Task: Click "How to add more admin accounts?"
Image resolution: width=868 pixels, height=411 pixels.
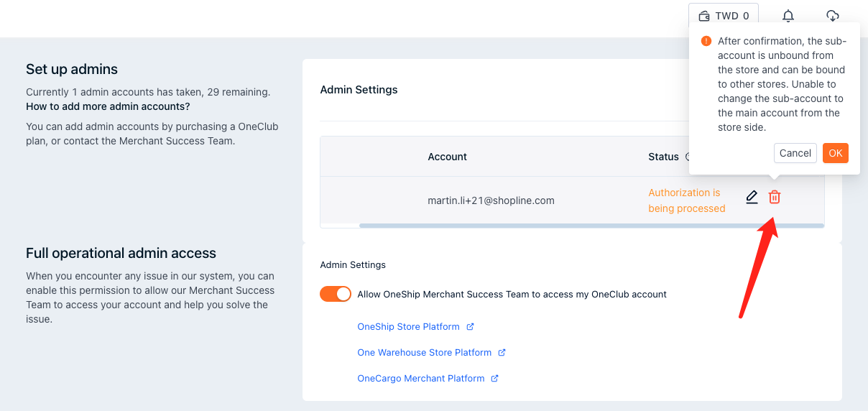Action: click(108, 106)
